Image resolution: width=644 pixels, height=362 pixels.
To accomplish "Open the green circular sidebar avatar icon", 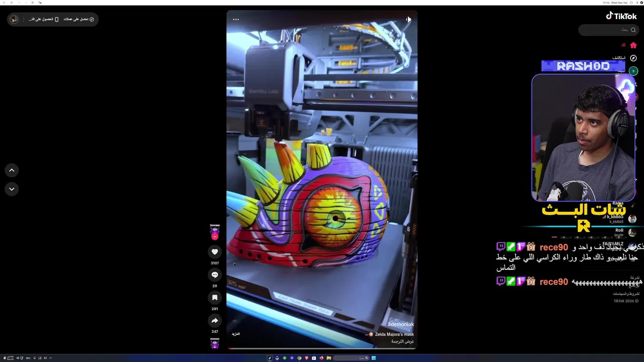I will (x=633, y=71).
